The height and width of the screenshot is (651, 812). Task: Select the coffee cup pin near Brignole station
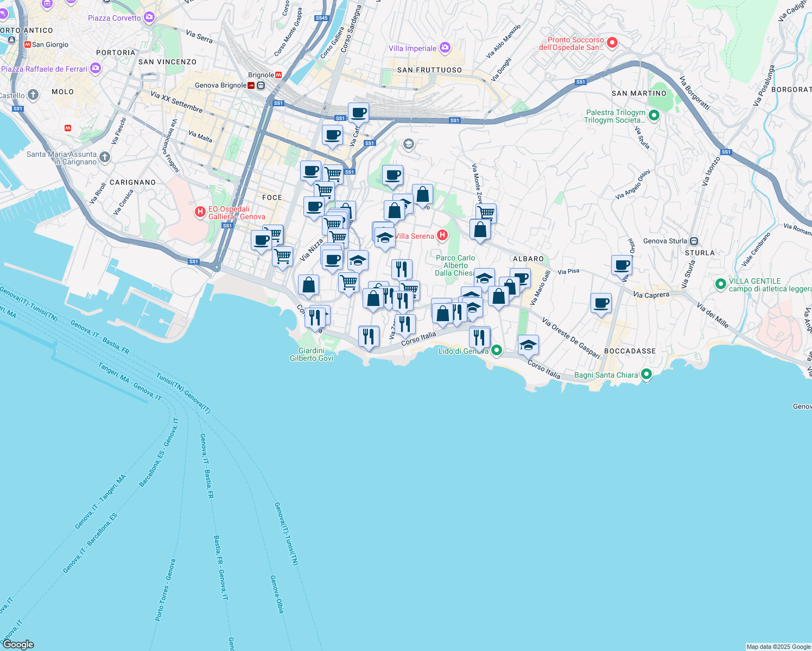(358, 113)
